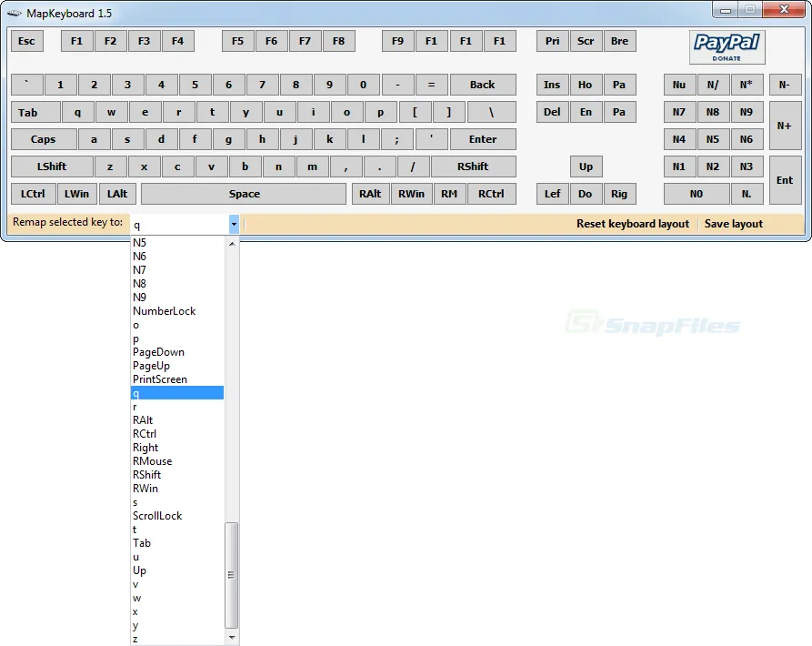Screen dimensions: 812x646
Task: Select the N+ numpad key
Action: [785, 126]
